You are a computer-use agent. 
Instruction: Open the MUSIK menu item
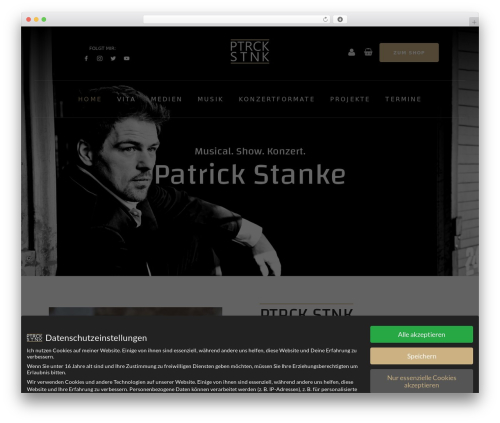210,99
